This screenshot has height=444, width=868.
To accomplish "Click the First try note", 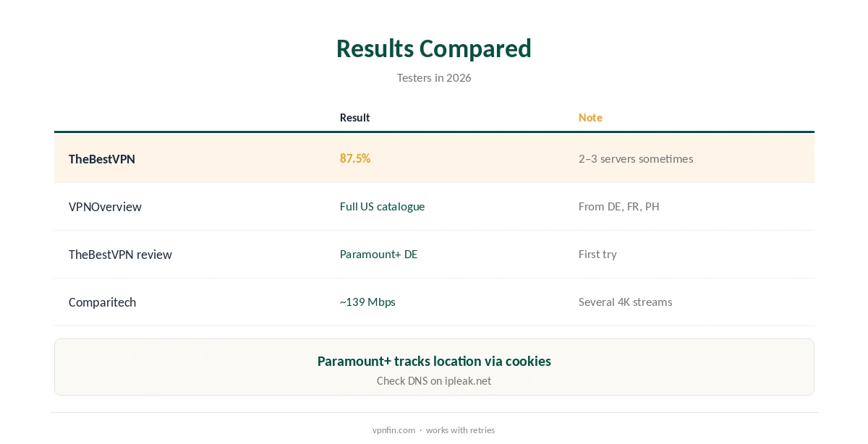I will click(x=597, y=254).
